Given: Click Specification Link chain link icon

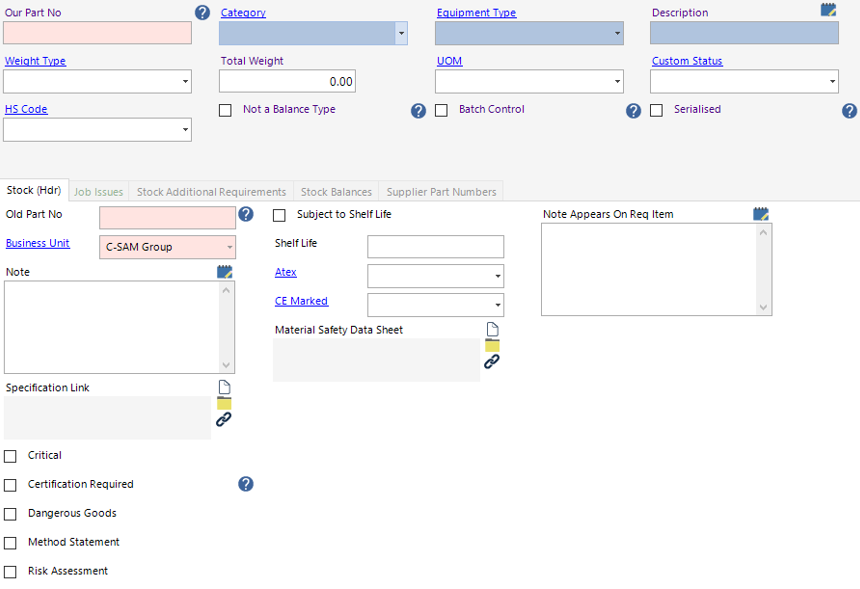Looking at the screenshot, I should point(224,420).
